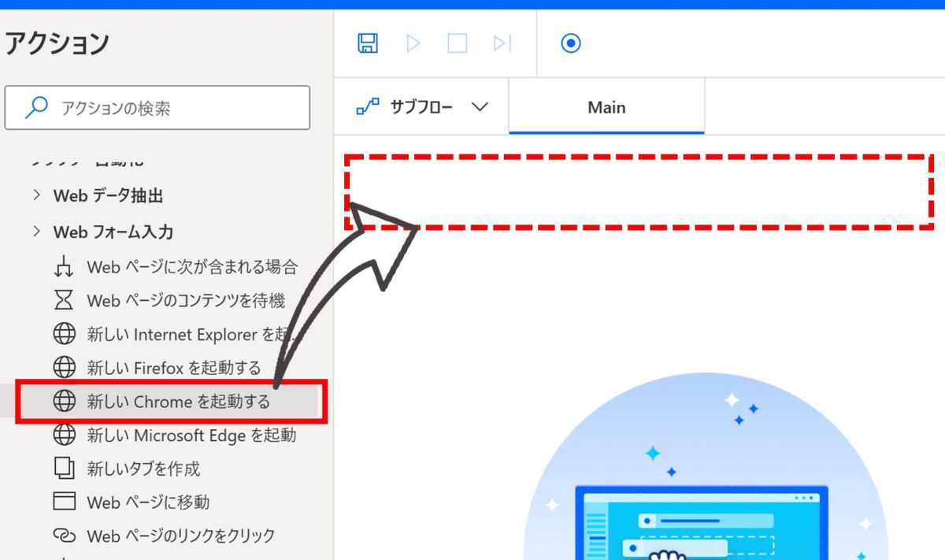This screenshot has width=945, height=560.
Task: Open the サブフロー dropdown
Action: 422,107
